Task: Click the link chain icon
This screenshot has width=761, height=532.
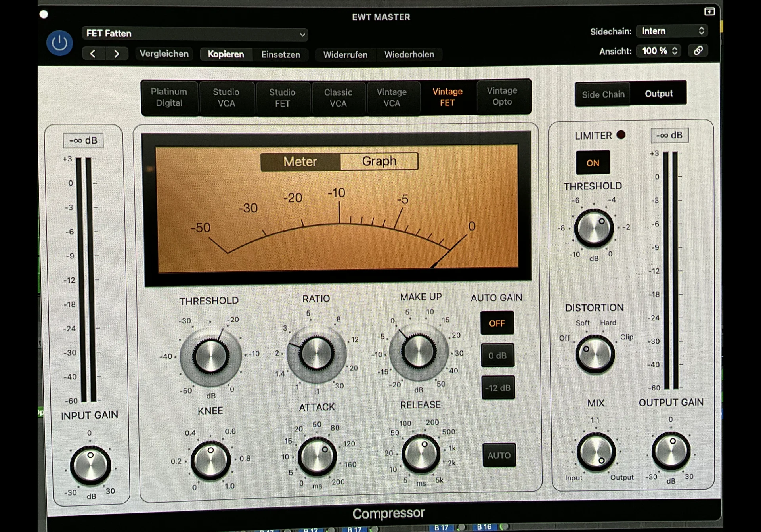Action: pyautogui.click(x=698, y=51)
